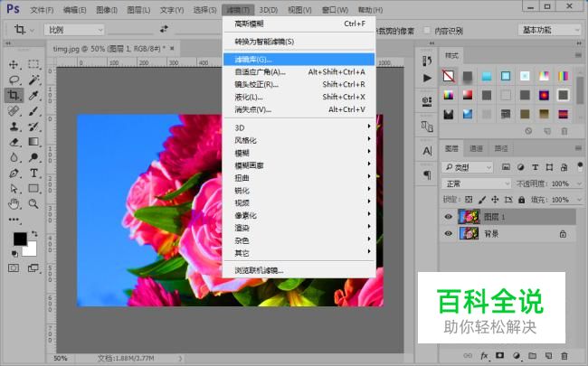Swap foreground and background colors
Viewport: 588px width, 366px height.
coord(34,234)
